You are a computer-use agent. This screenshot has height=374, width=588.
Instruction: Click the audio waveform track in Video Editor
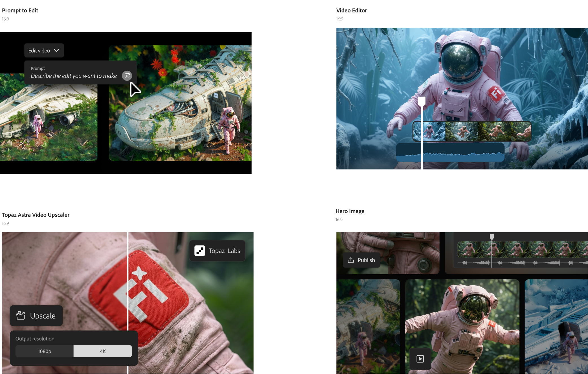[x=450, y=152]
